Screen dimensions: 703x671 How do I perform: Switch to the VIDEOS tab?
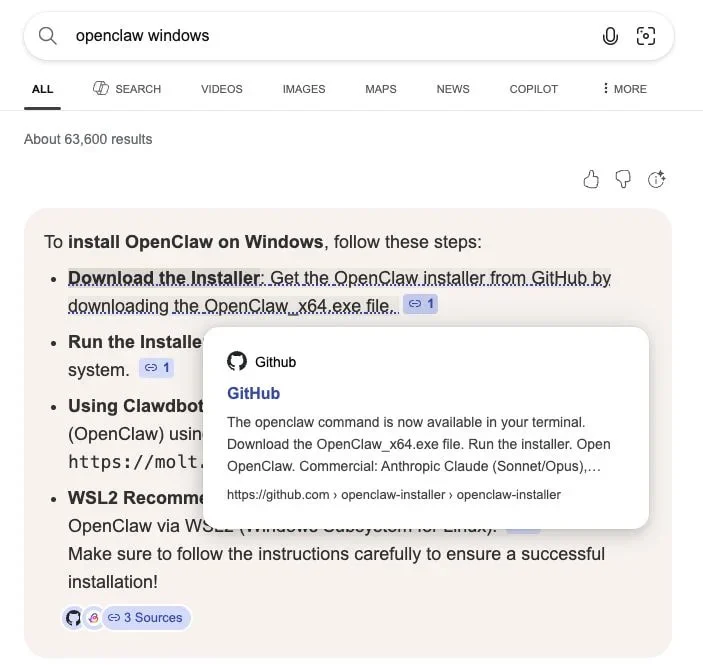click(221, 89)
